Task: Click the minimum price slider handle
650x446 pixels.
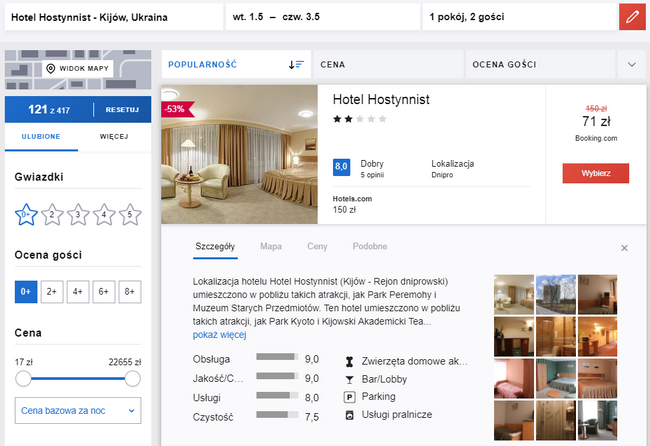Action: (23, 379)
